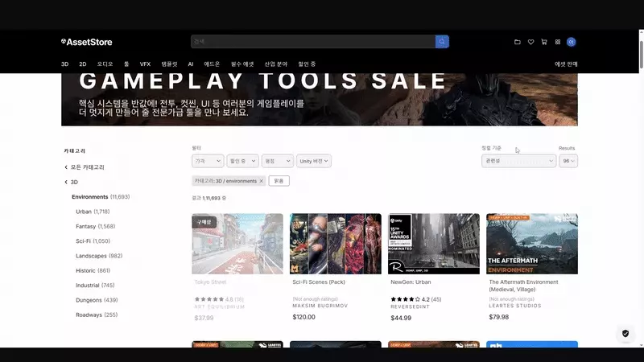Open the 오디오 navigation menu
Image resolution: width=644 pixels, height=362 pixels.
(105, 64)
